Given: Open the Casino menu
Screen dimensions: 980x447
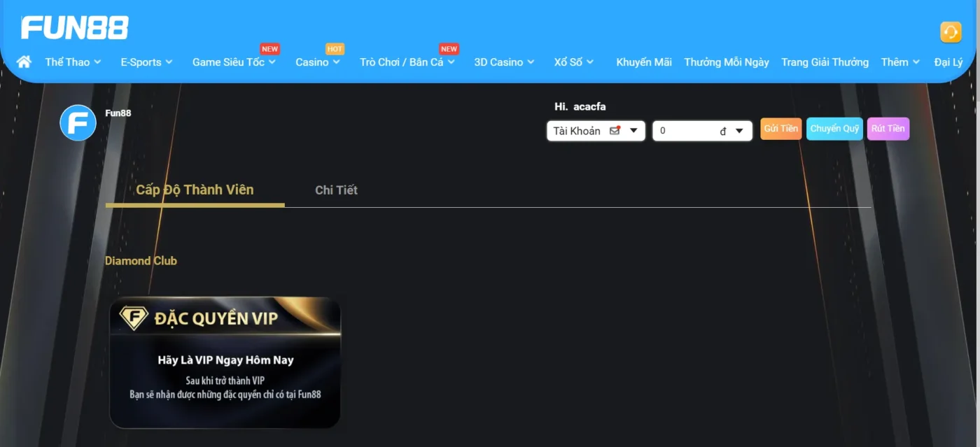Looking at the screenshot, I should coord(317,62).
